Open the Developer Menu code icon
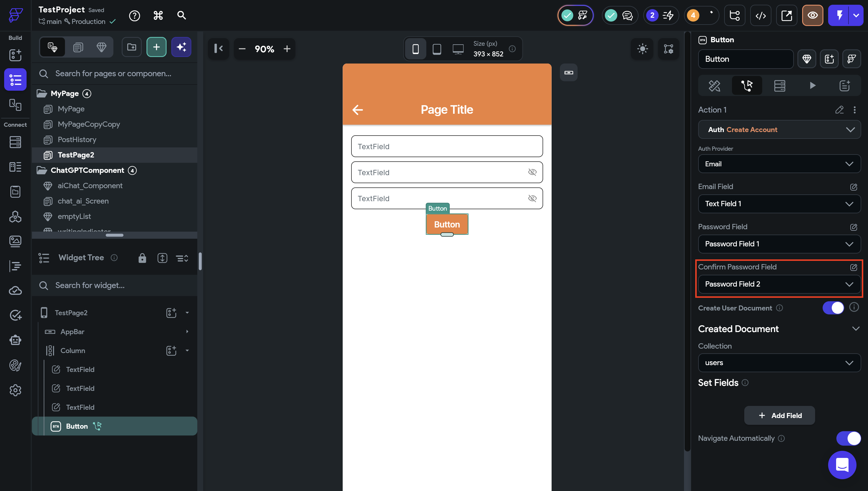 coord(760,16)
